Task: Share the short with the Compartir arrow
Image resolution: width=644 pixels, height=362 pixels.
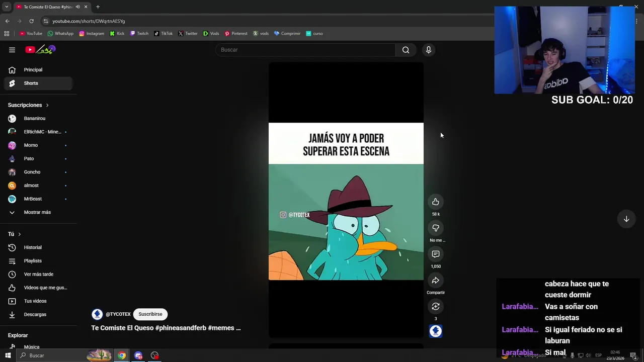Action: [x=436, y=280]
